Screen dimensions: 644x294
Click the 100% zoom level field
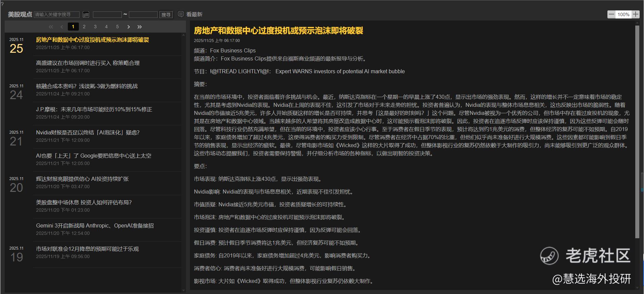tap(624, 14)
